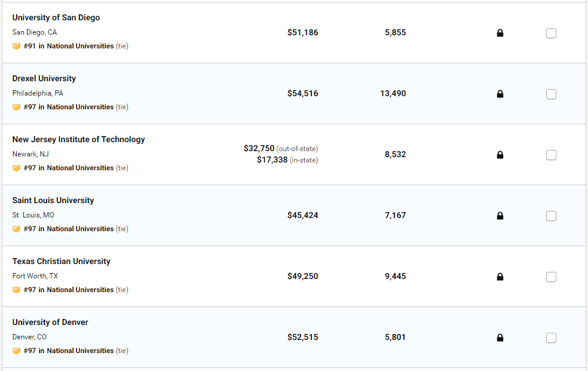Tick the Drexel University compare checkbox
This screenshot has height=371, width=588.
(551, 94)
